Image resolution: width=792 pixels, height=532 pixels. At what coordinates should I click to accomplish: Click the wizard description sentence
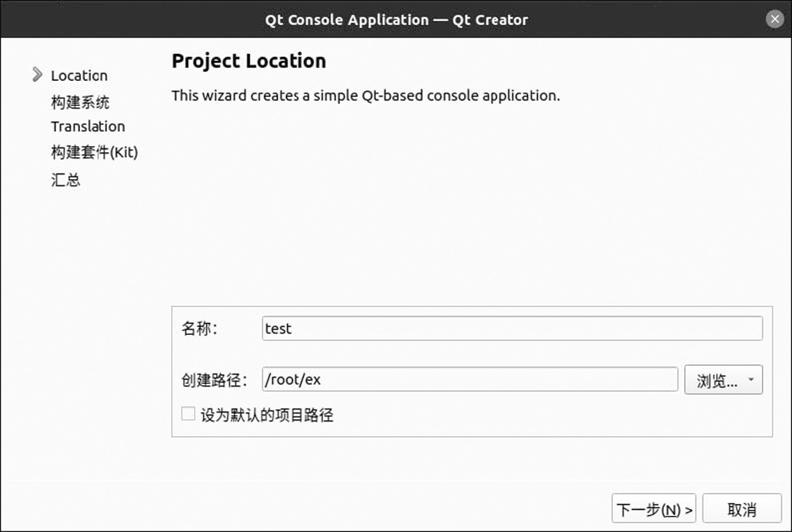tap(365, 95)
